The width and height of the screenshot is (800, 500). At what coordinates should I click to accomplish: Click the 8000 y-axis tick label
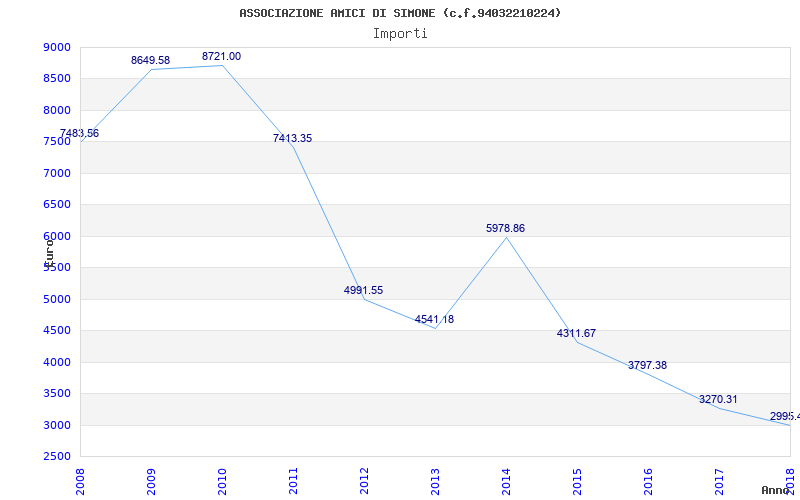(57, 110)
